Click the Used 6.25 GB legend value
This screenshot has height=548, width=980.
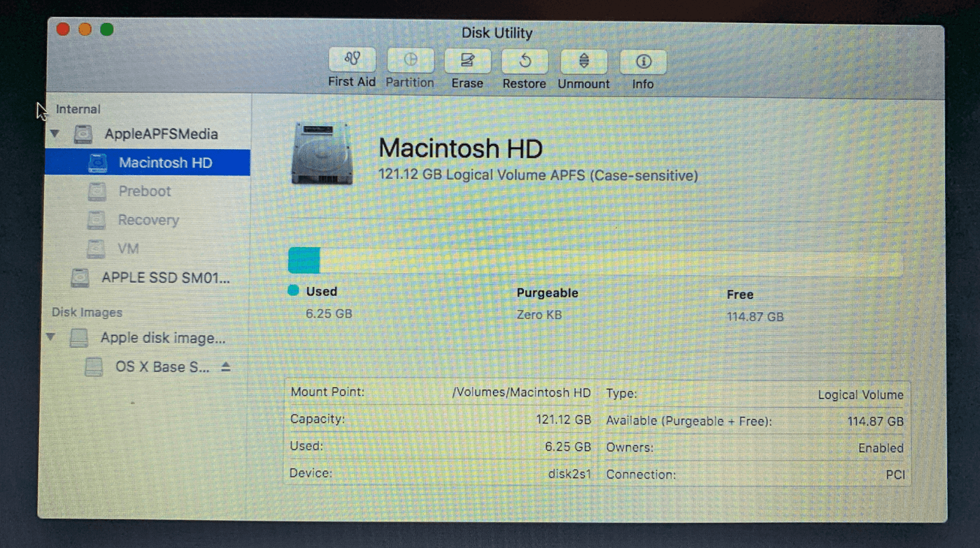[329, 314]
